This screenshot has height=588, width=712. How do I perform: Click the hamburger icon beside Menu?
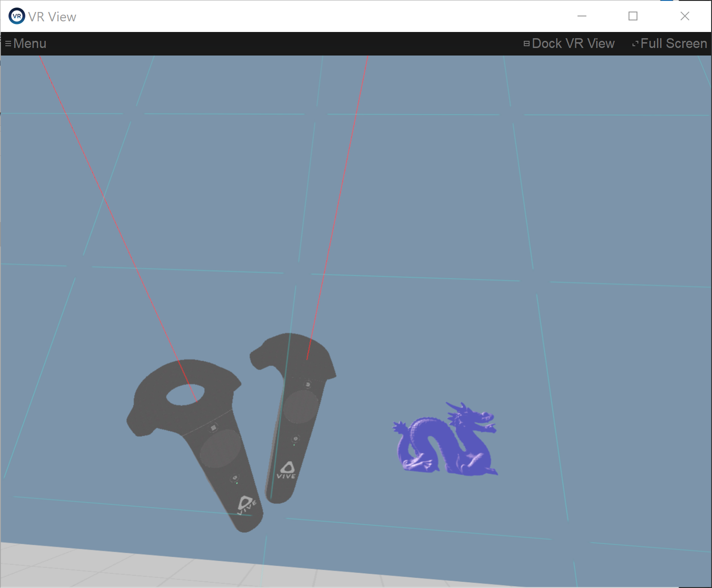8,44
